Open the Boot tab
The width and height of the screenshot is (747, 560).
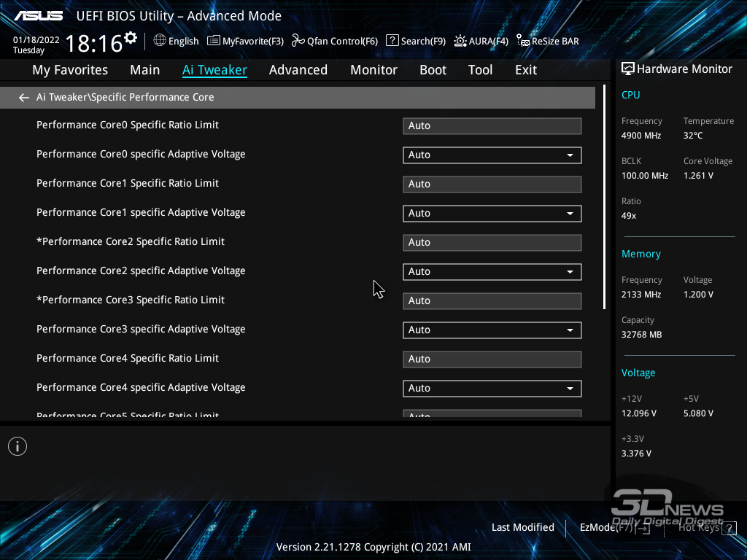[x=433, y=70]
